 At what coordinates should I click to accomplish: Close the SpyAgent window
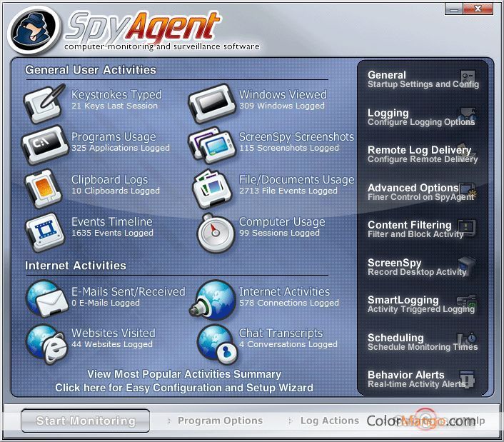(x=478, y=9)
